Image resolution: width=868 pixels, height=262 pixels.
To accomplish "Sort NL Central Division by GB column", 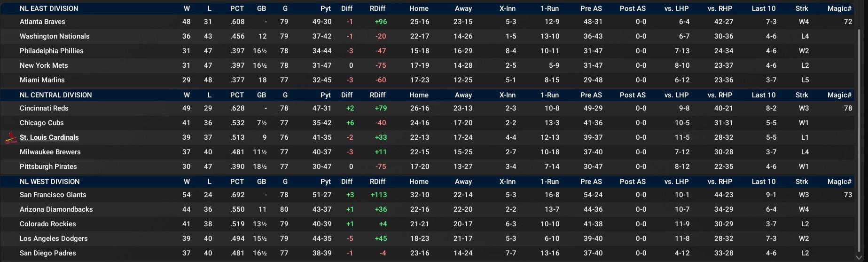I will pyautogui.click(x=262, y=95).
